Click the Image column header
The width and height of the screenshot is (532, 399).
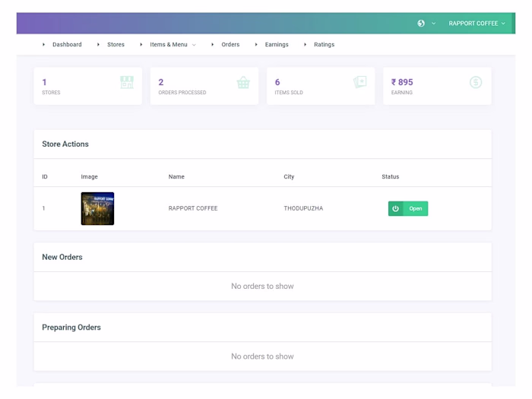click(89, 177)
